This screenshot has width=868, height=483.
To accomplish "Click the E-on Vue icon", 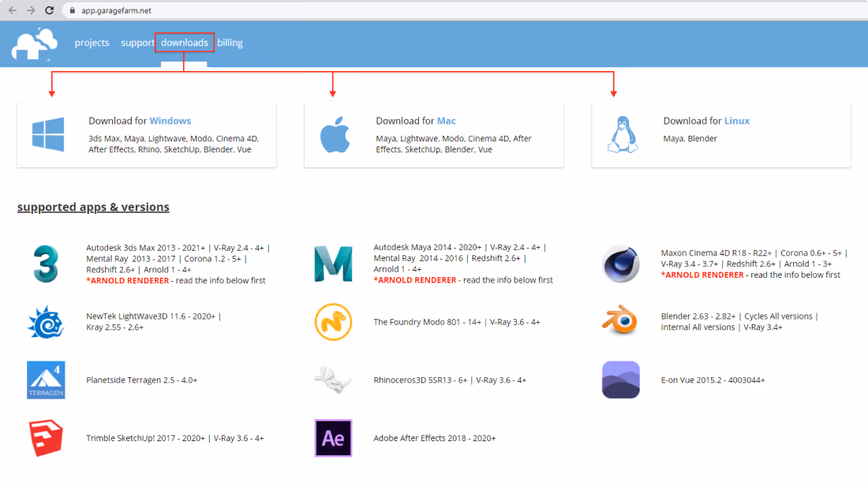I will 620,380.
